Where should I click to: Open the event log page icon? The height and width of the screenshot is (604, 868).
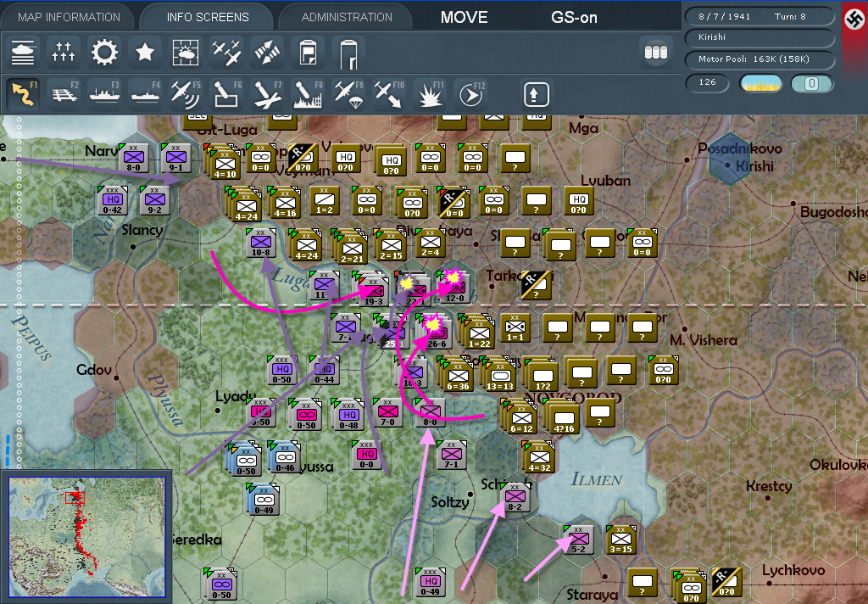pos(348,53)
